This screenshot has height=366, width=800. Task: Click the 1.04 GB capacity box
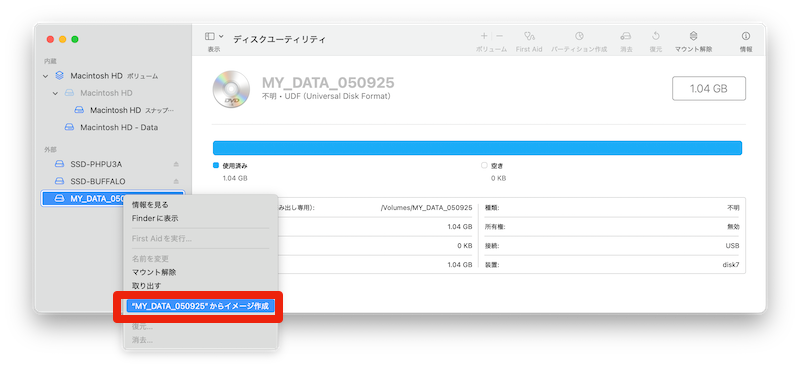pyautogui.click(x=709, y=88)
